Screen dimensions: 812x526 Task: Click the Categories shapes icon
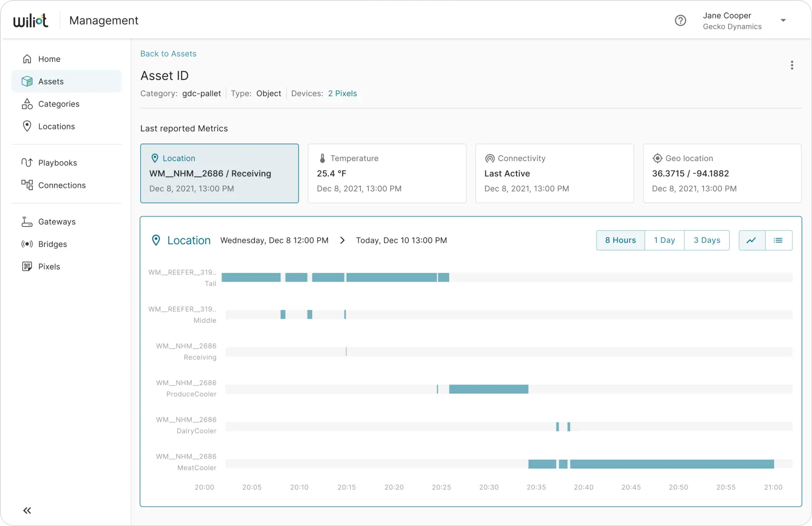27,104
